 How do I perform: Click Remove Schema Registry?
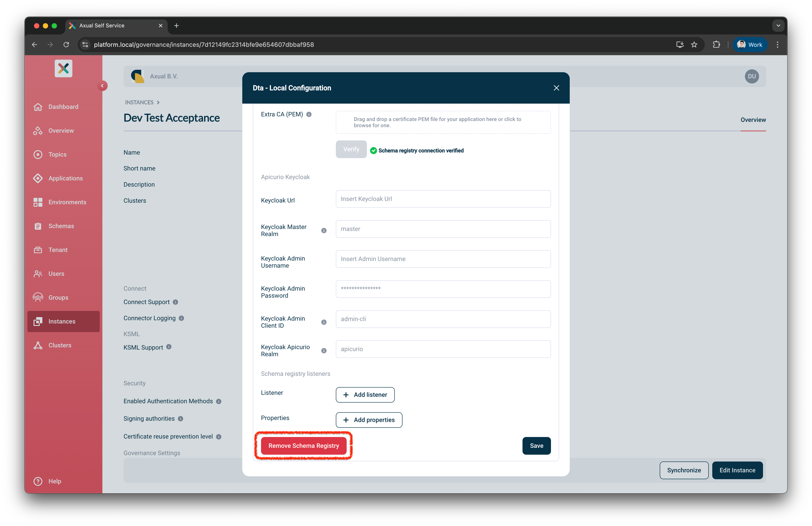[304, 445]
